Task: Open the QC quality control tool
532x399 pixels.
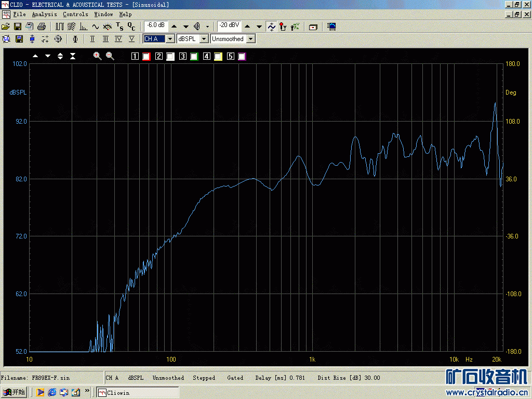Action: (x=132, y=26)
